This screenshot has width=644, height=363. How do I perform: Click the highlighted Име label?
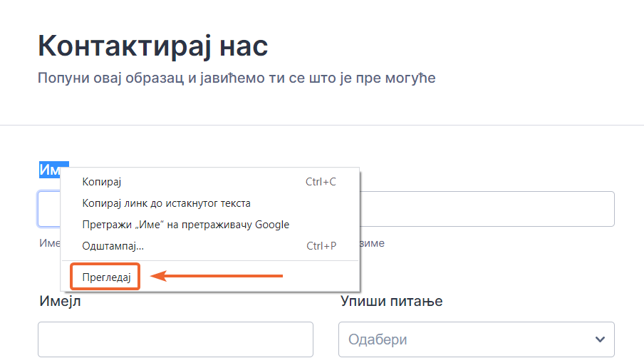pyautogui.click(x=51, y=170)
